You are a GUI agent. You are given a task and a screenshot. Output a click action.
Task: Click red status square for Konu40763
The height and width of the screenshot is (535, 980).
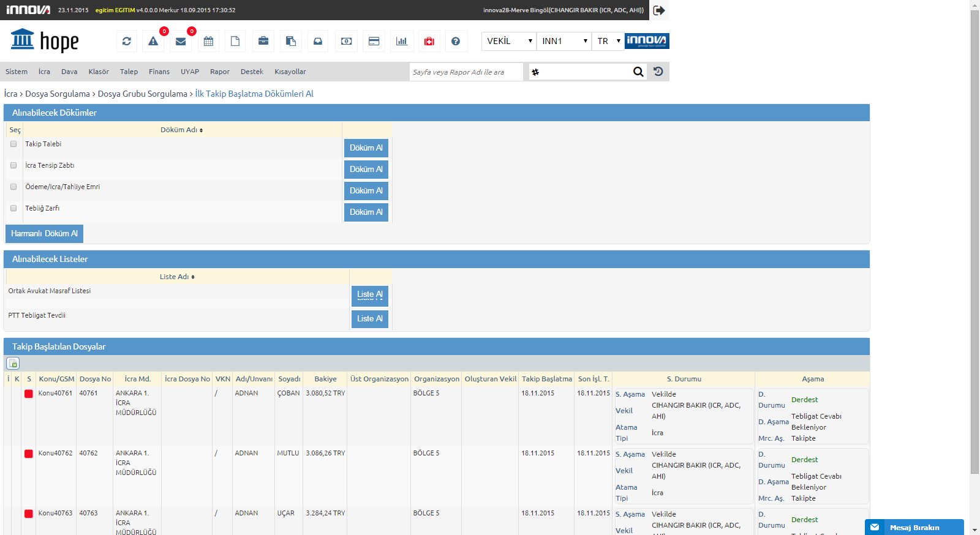29,514
